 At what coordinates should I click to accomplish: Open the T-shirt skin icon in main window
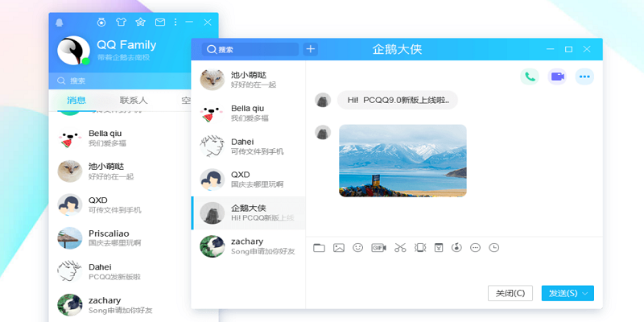click(x=121, y=23)
